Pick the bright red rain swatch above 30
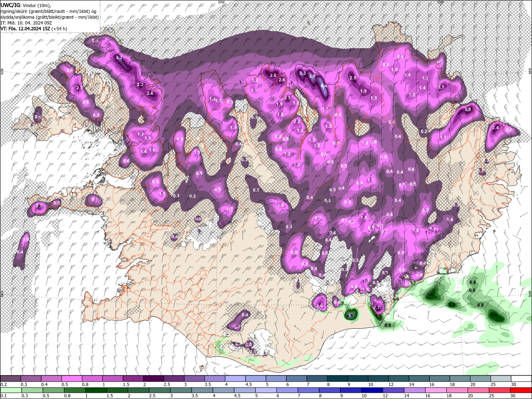The width and height of the screenshot is (532, 399). point(521,390)
